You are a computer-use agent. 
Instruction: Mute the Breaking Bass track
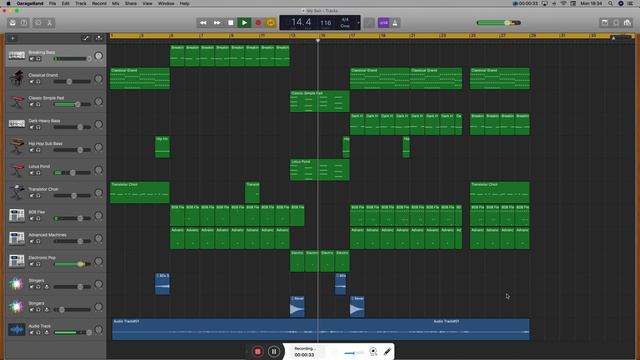tap(32, 59)
